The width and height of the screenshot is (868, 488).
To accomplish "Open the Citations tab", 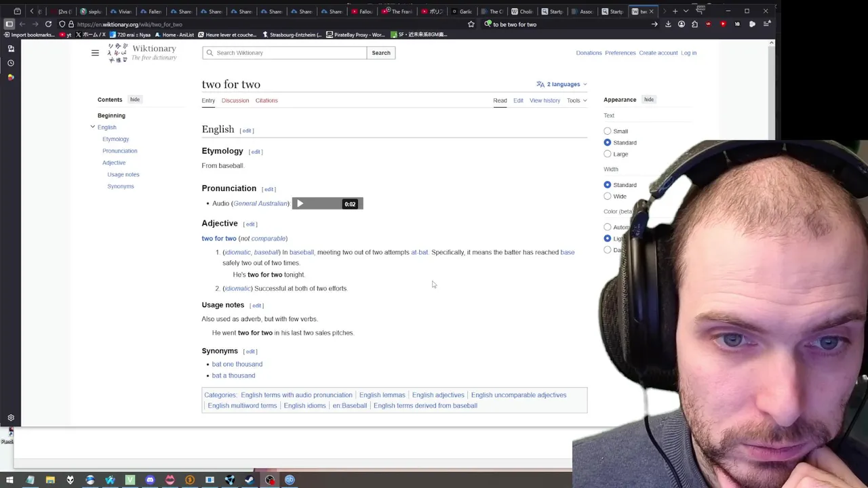I will (267, 100).
